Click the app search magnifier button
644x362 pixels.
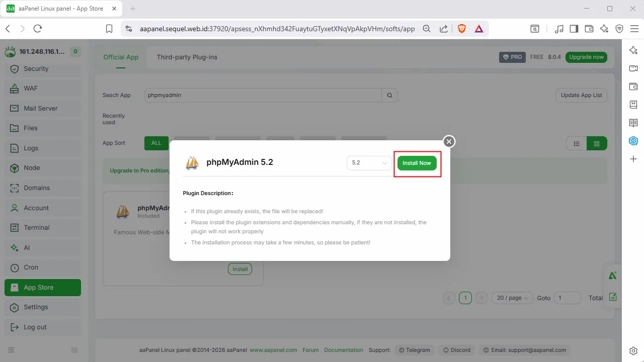click(x=389, y=95)
